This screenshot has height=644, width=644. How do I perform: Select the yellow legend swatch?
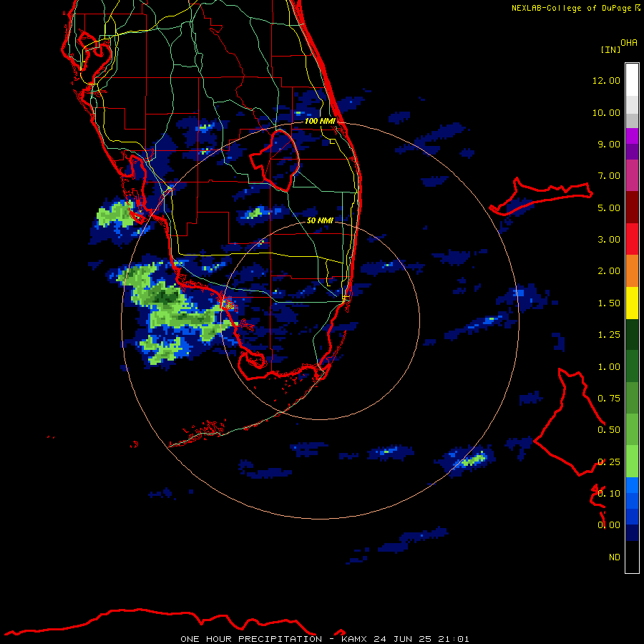point(632,303)
